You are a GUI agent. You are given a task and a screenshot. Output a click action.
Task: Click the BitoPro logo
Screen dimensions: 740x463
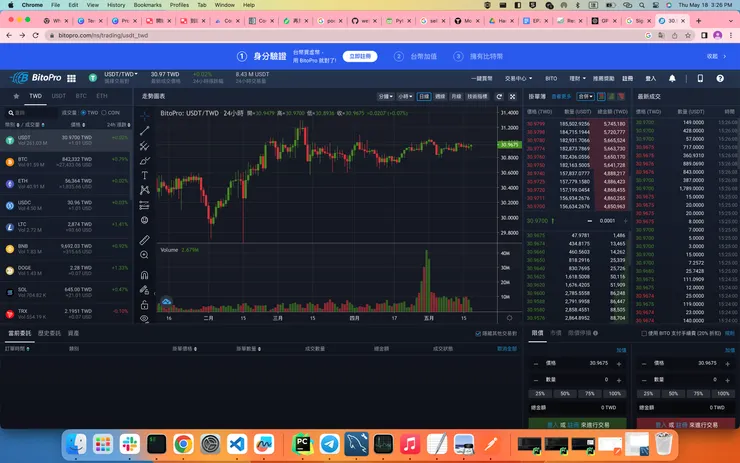tap(35, 78)
